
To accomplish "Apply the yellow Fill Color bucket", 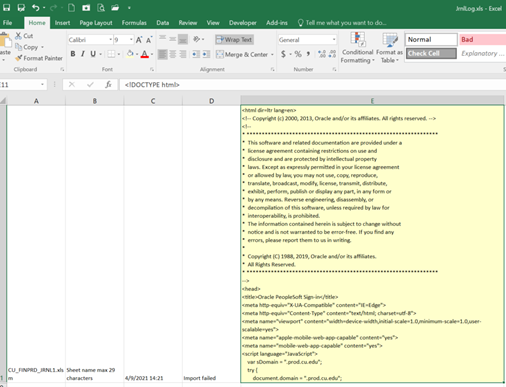I will point(130,54).
